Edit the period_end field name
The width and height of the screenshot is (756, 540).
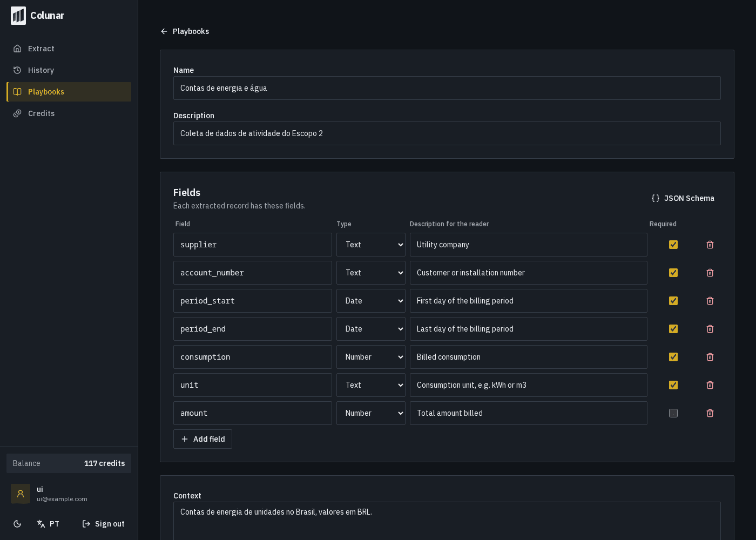pyautogui.click(x=253, y=329)
